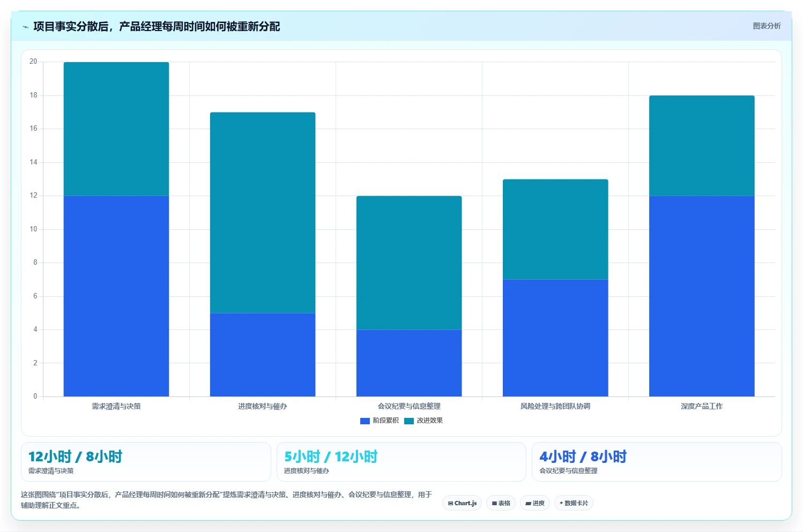Viewport: 803px width, 532px height.
Task: Click the 表格 tag
Action: tap(501, 503)
